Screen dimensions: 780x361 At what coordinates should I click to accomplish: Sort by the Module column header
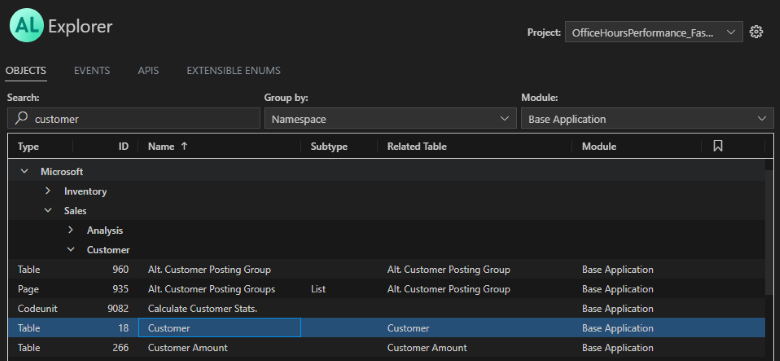[599, 147]
